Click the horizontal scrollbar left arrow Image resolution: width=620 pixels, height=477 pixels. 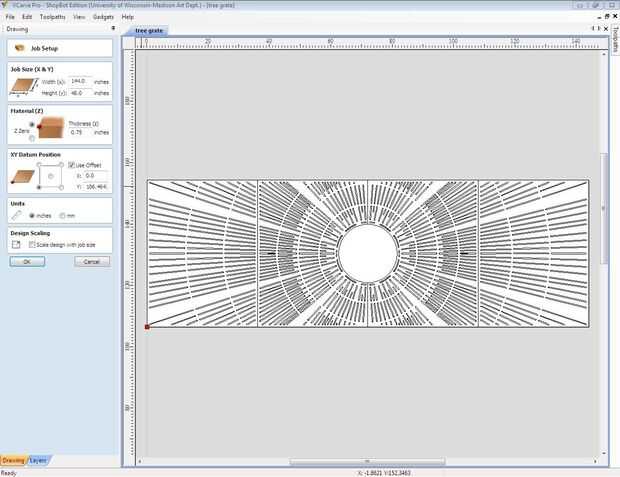click(140, 461)
